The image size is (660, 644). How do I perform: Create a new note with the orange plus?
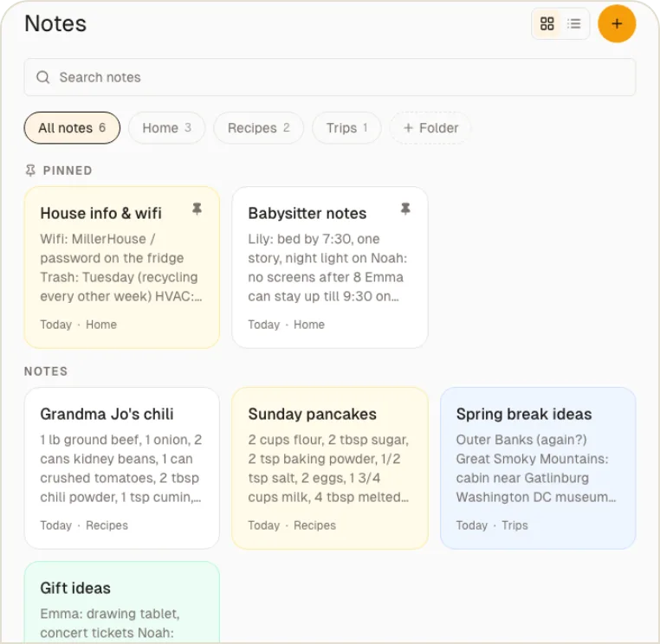pyautogui.click(x=617, y=23)
